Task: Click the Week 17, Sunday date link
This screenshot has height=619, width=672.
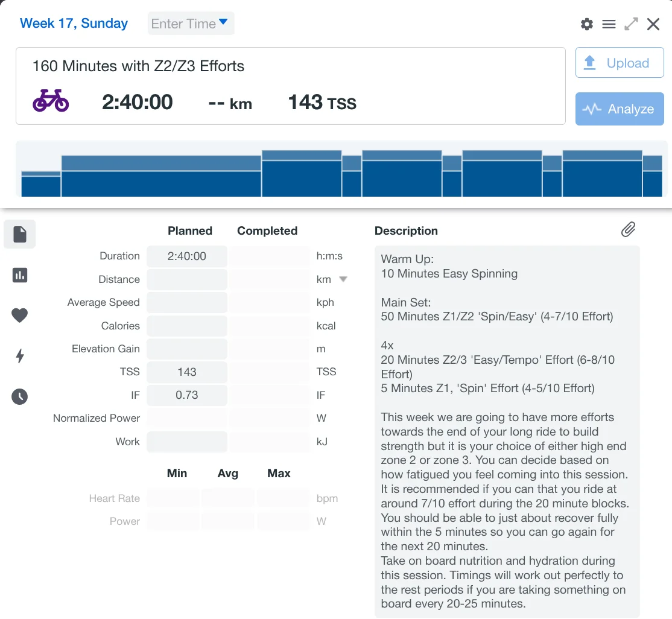Action: (x=74, y=23)
